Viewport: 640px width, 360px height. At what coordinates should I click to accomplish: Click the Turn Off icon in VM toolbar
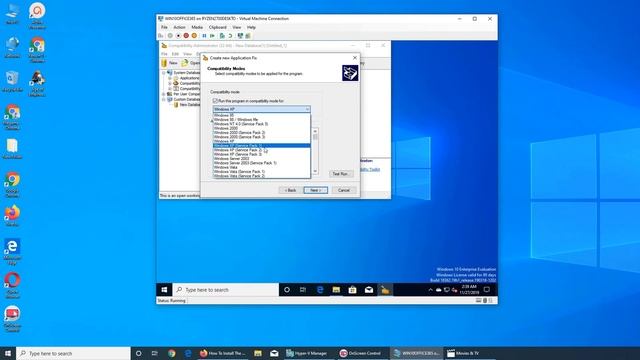(178, 36)
